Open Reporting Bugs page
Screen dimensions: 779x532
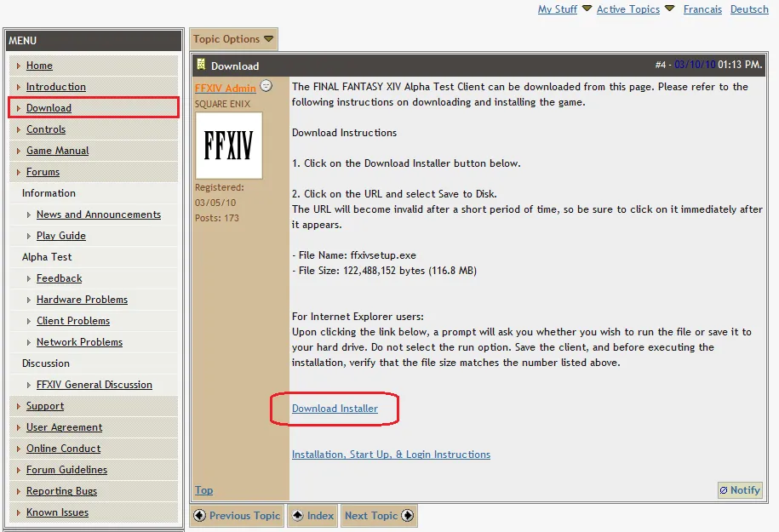[61, 491]
